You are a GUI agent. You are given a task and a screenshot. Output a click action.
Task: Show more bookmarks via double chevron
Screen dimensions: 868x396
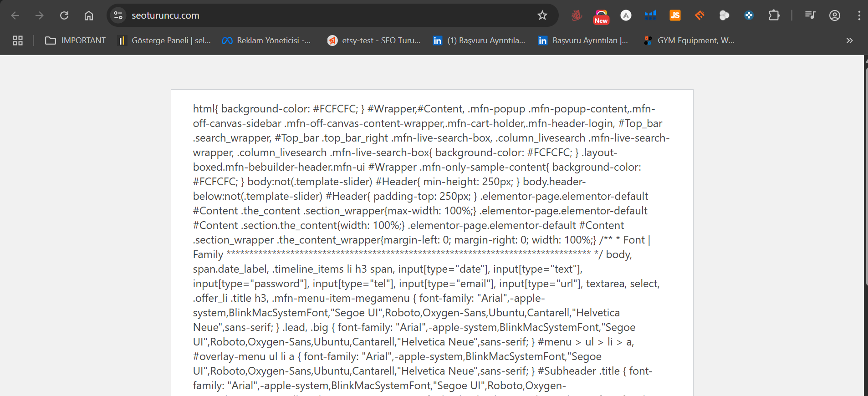[850, 41]
